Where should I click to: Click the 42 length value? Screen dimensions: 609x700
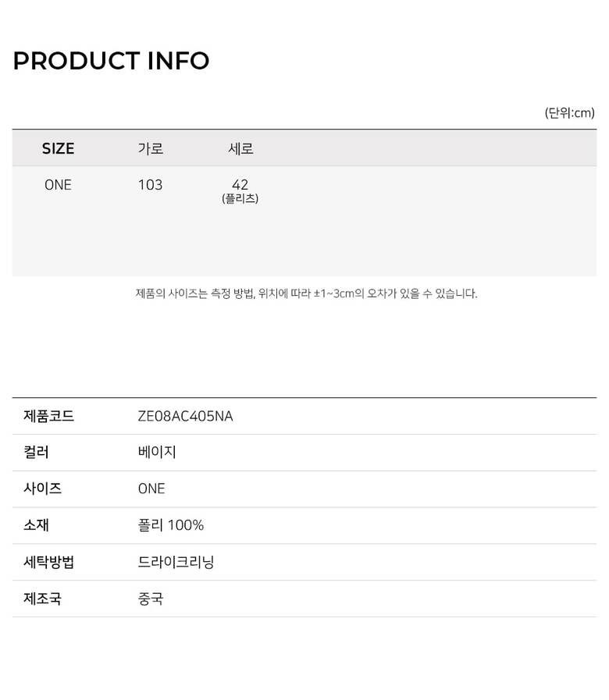[x=240, y=185]
